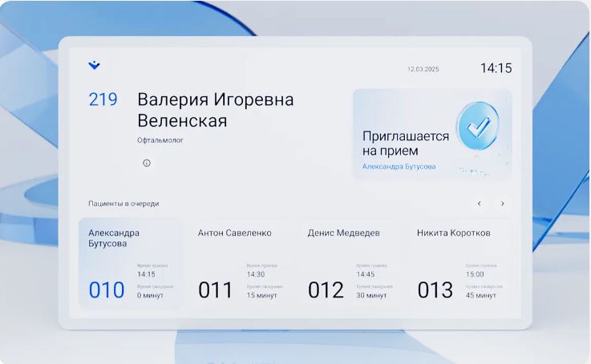Click waiting time 15 минут

(x=261, y=295)
